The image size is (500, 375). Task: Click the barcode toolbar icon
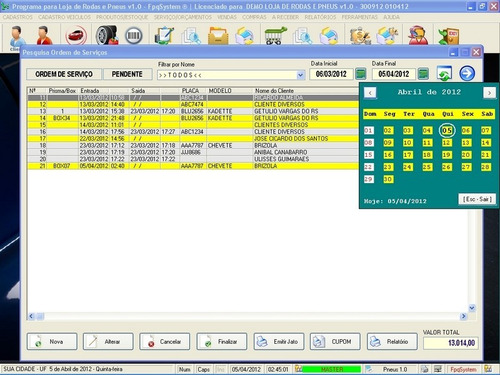point(134,35)
